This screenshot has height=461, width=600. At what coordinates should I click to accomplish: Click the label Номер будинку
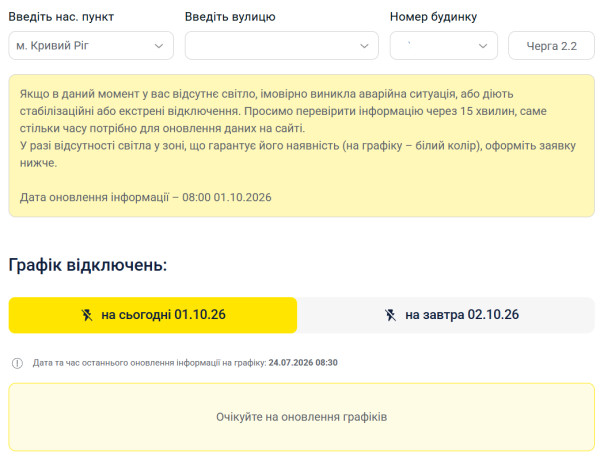(x=434, y=17)
